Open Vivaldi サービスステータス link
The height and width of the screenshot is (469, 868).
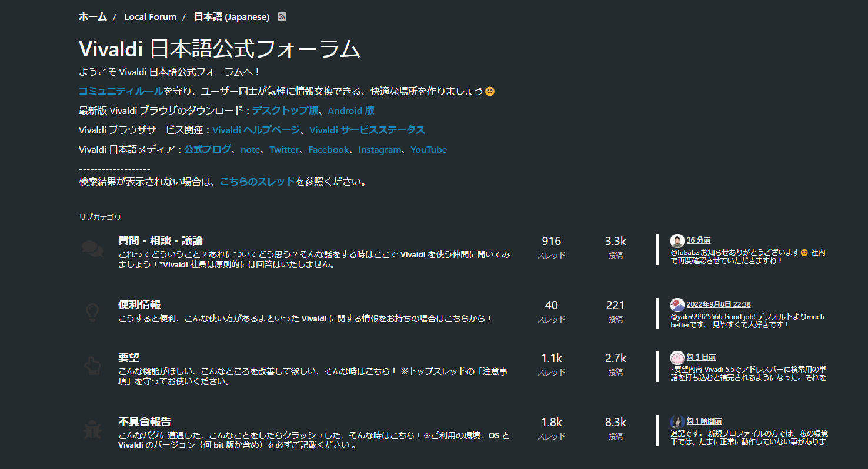click(x=367, y=130)
